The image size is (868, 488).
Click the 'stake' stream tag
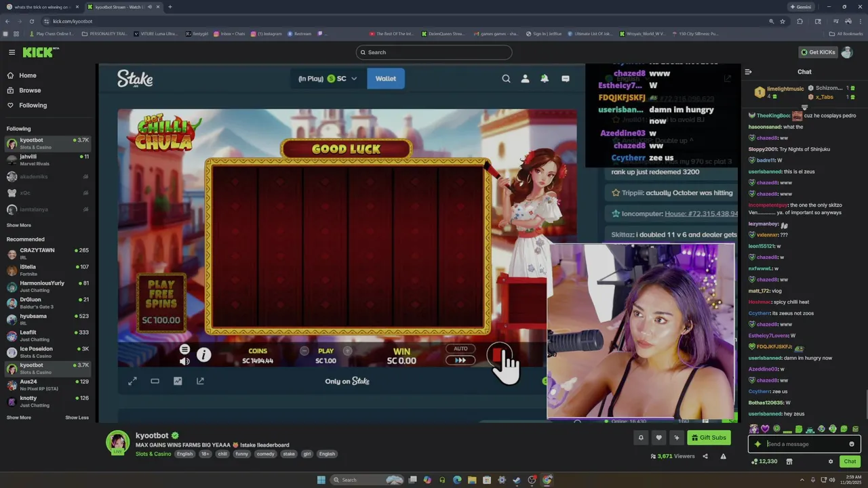(x=289, y=454)
